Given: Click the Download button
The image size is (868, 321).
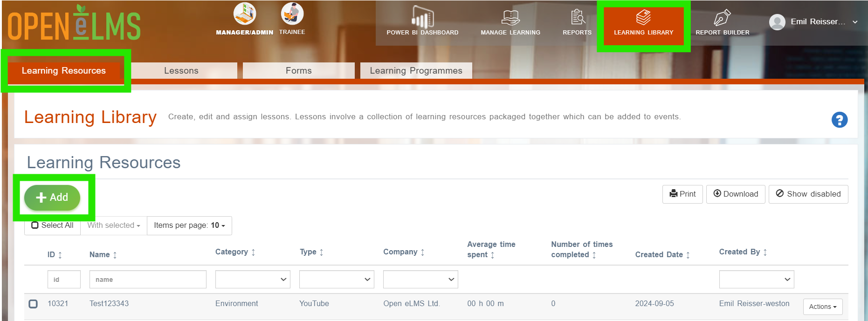Looking at the screenshot, I should 736,194.
